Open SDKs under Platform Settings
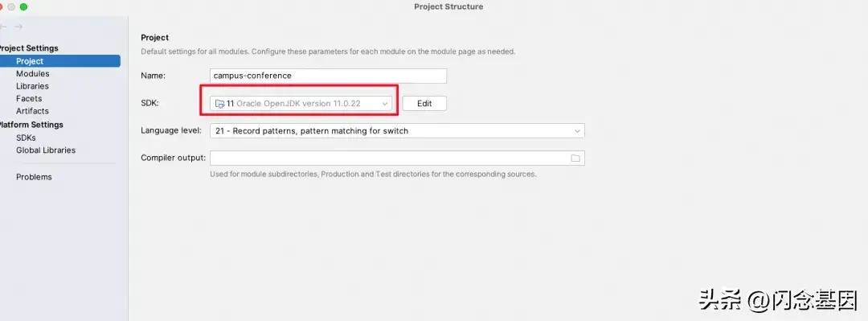The height and width of the screenshot is (321, 868). pos(26,138)
